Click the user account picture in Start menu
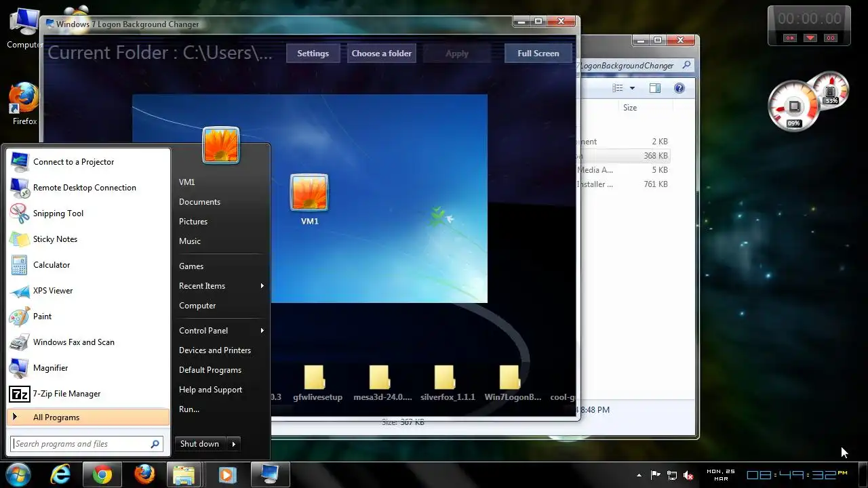 click(220, 145)
